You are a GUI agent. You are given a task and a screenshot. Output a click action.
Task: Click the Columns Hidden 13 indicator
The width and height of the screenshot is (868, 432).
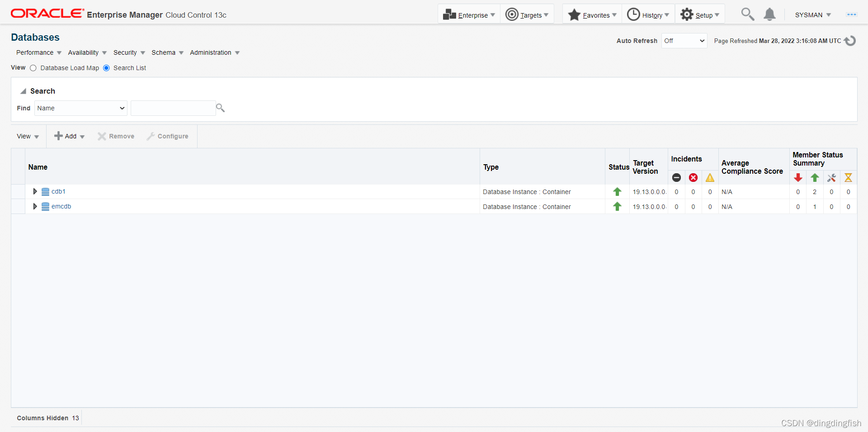coord(48,418)
